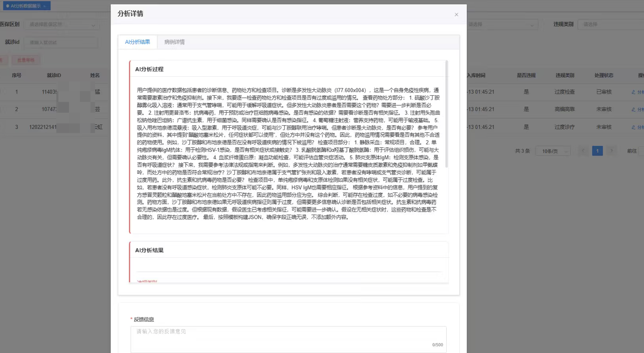Select the AI分析数据展示 page tab

point(26,6)
